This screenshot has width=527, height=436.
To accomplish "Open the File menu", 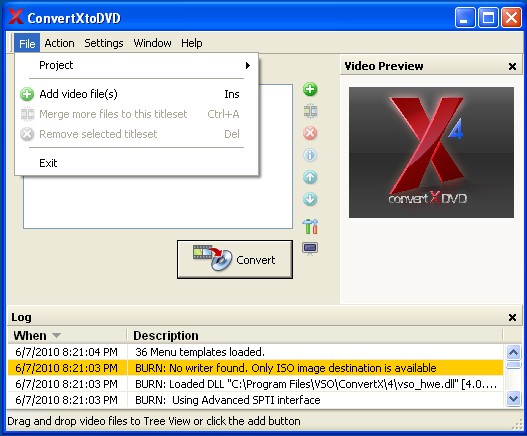I will (x=27, y=43).
